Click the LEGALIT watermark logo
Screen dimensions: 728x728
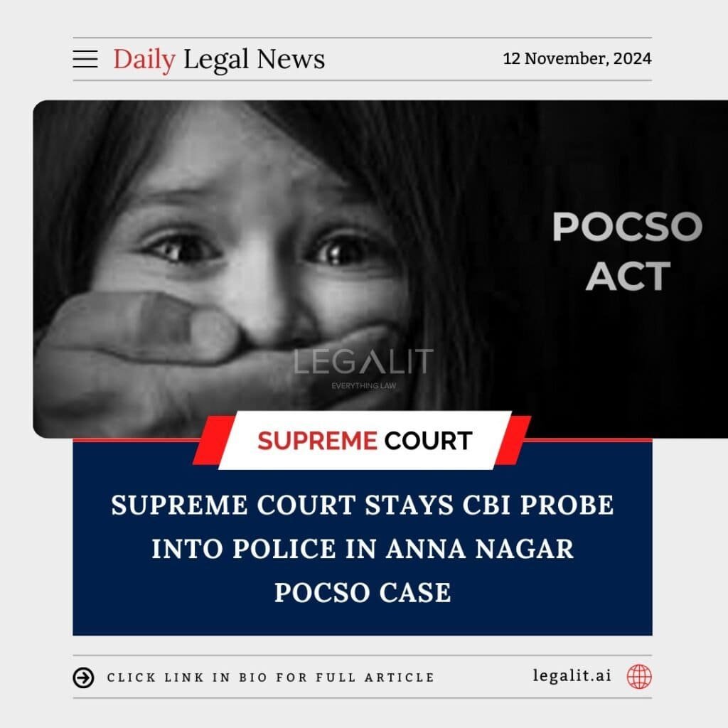pos(363,362)
